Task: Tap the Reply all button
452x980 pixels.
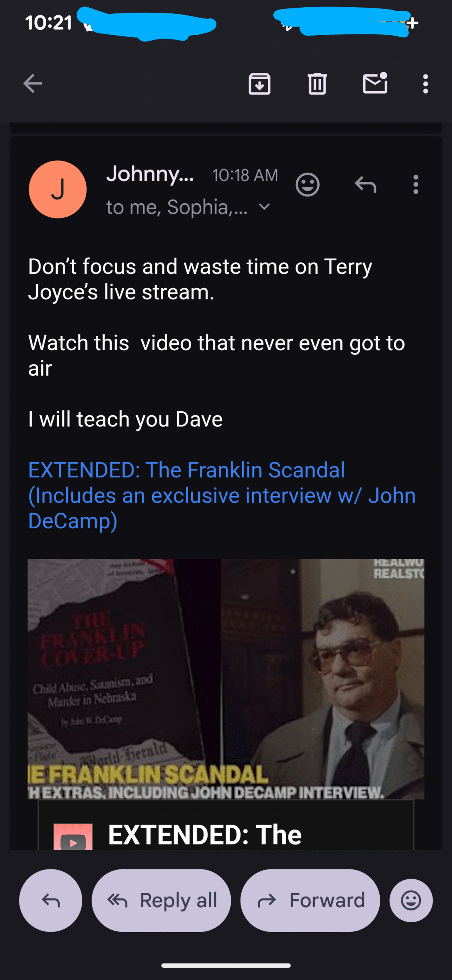Action: coord(161,900)
